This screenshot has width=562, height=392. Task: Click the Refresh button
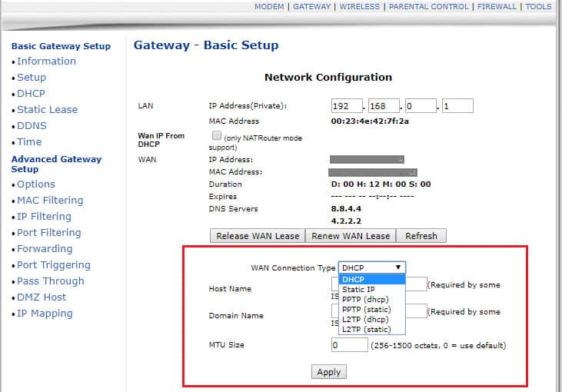pyautogui.click(x=421, y=236)
